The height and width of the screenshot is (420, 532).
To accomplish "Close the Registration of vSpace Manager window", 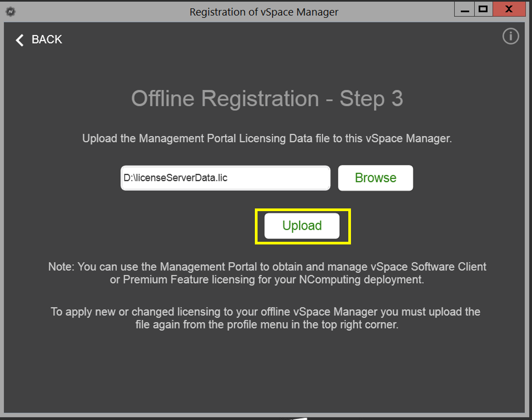I will (509, 9).
